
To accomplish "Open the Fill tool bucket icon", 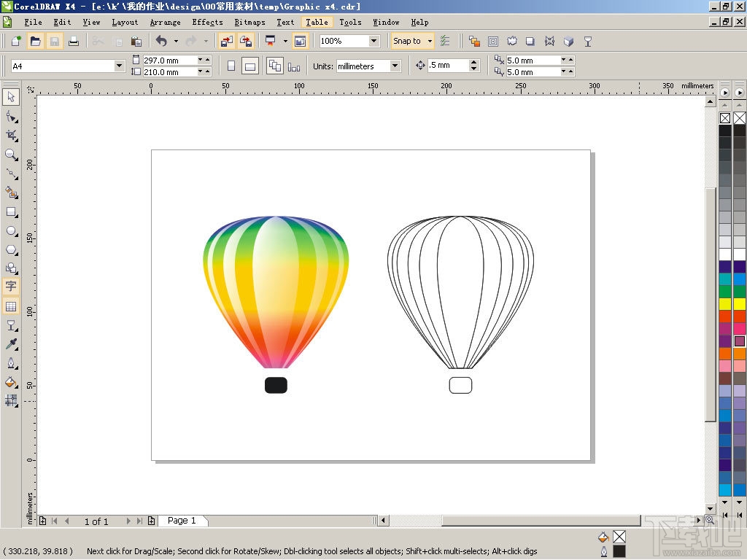I will coord(11,382).
